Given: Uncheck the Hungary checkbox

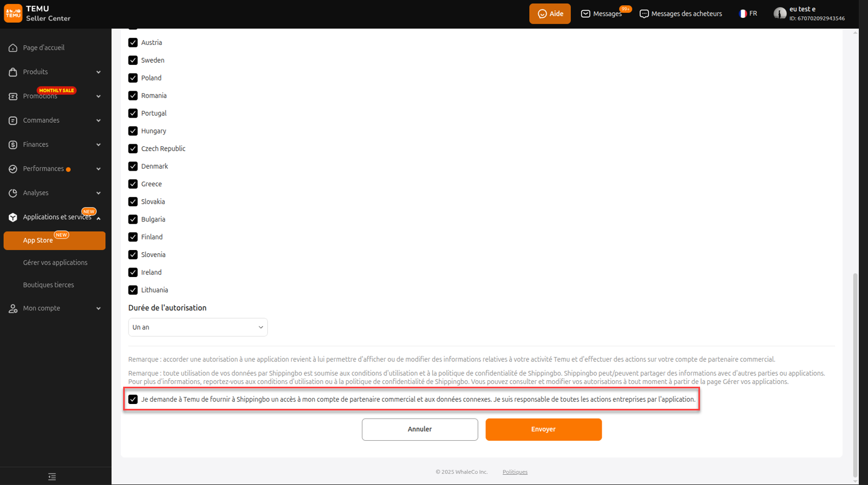Looking at the screenshot, I should [x=133, y=131].
